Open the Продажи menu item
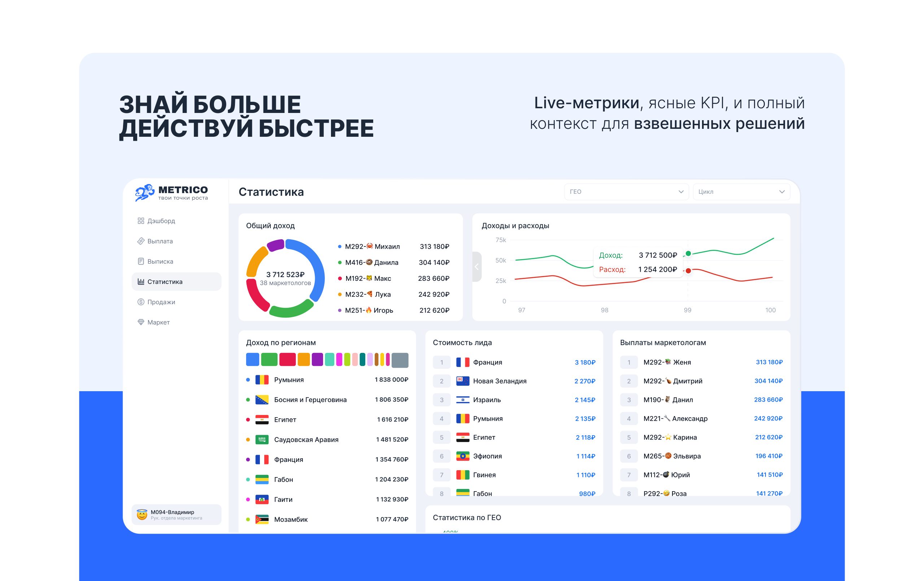 tap(161, 302)
